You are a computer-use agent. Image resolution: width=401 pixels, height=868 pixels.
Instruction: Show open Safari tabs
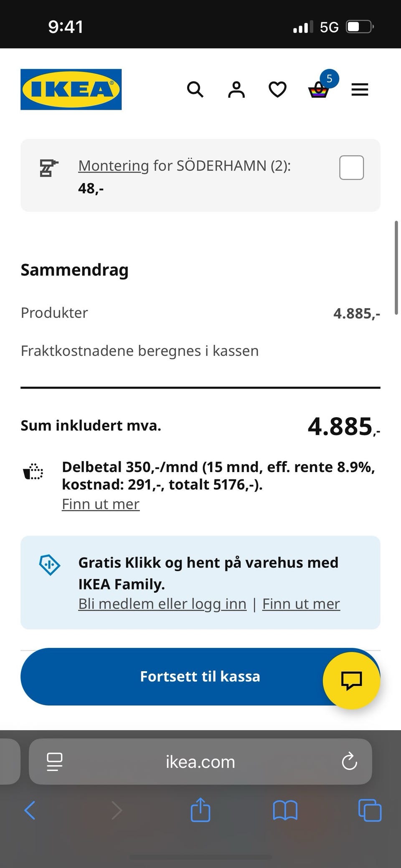point(370,810)
